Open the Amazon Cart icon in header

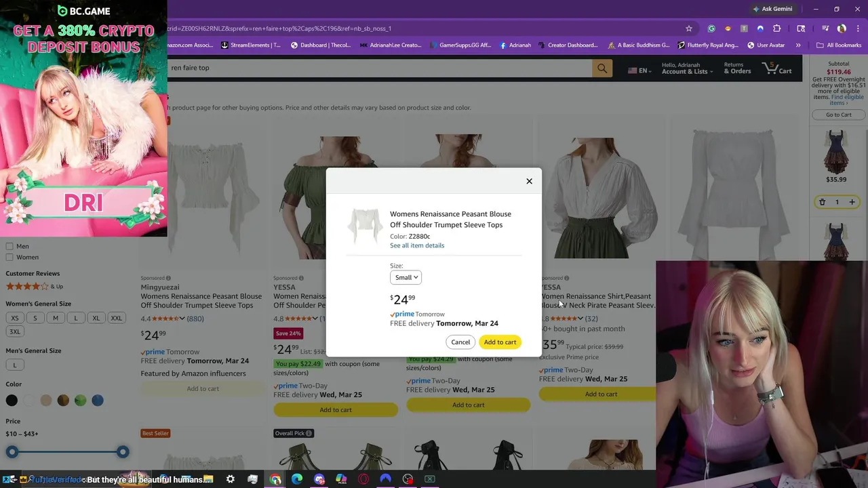[777, 68]
